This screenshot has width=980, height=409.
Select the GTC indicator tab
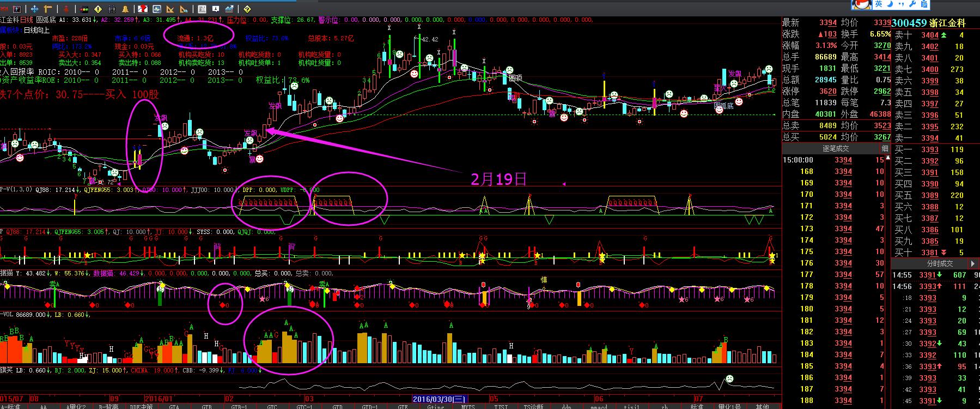(272, 406)
